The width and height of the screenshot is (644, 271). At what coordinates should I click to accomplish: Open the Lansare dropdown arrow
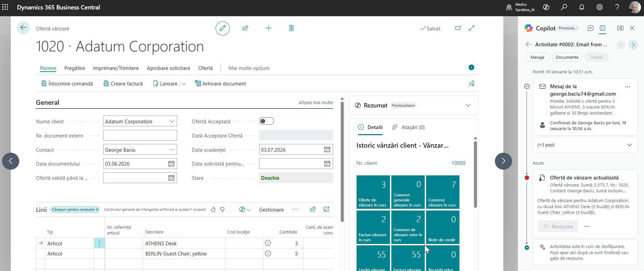click(x=184, y=84)
